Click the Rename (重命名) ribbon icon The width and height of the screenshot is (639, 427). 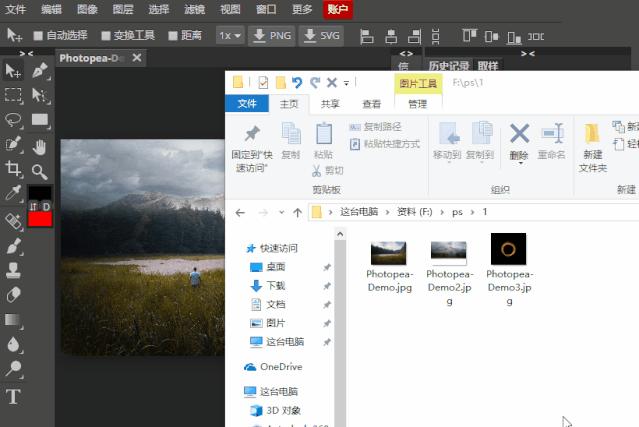(x=552, y=134)
